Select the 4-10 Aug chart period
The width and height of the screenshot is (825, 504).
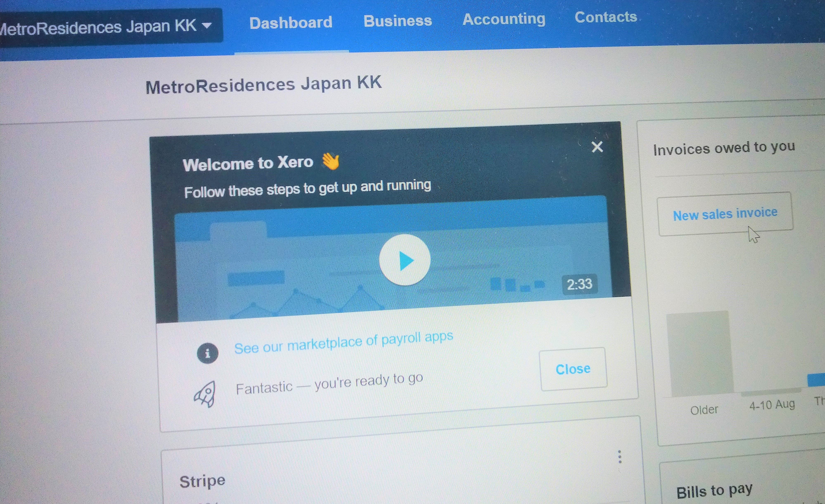pos(772,405)
